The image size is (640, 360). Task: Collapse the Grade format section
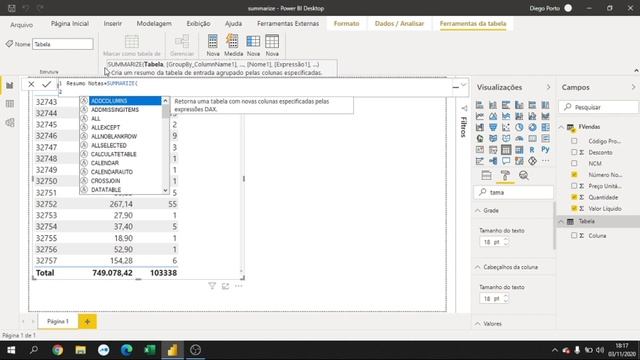pos(478,211)
